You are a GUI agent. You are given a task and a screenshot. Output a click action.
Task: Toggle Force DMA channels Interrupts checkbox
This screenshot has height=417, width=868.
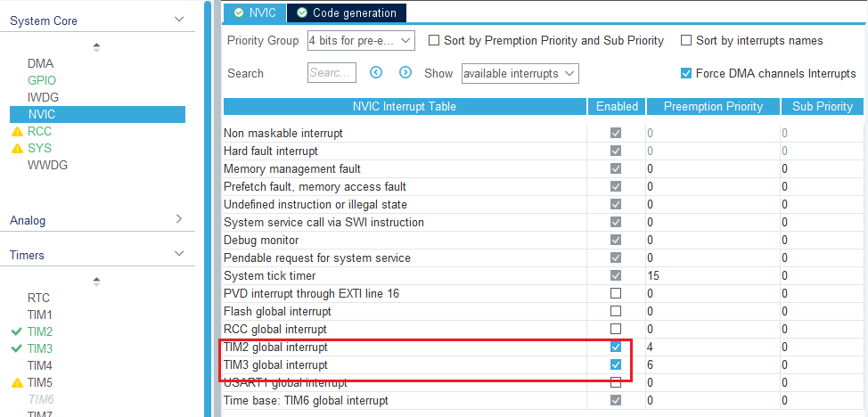tap(686, 73)
